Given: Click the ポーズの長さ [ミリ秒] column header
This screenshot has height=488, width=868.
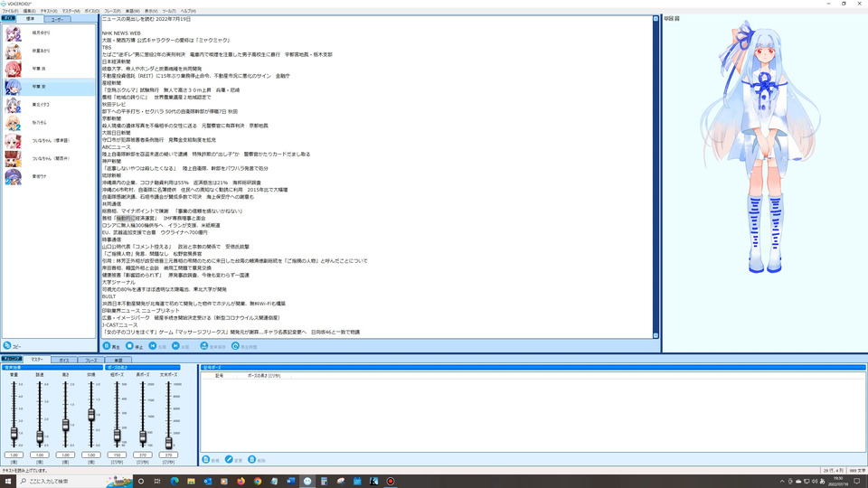Looking at the screenshot, I should click(264, 376).
